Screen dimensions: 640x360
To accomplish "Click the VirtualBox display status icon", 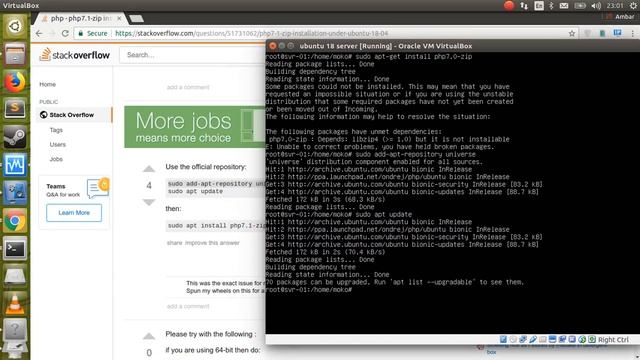I will click(x=553, y=340).
